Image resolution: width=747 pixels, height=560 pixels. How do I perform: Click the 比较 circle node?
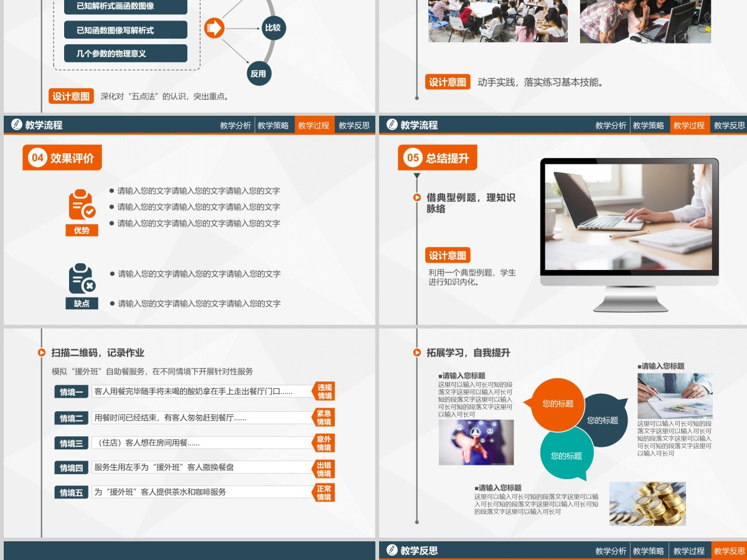[x=273, y=28]
